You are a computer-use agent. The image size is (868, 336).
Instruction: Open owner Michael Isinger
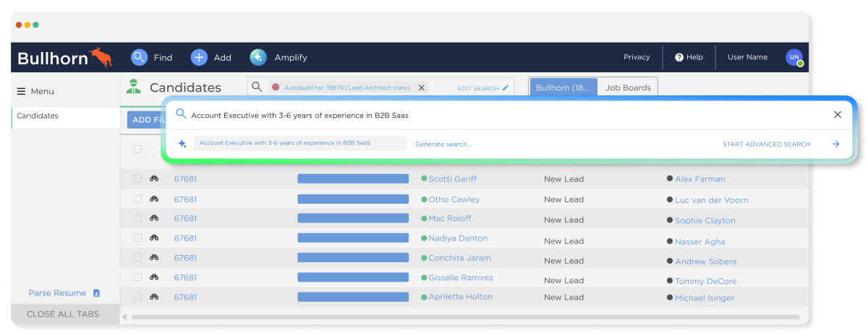704,298
